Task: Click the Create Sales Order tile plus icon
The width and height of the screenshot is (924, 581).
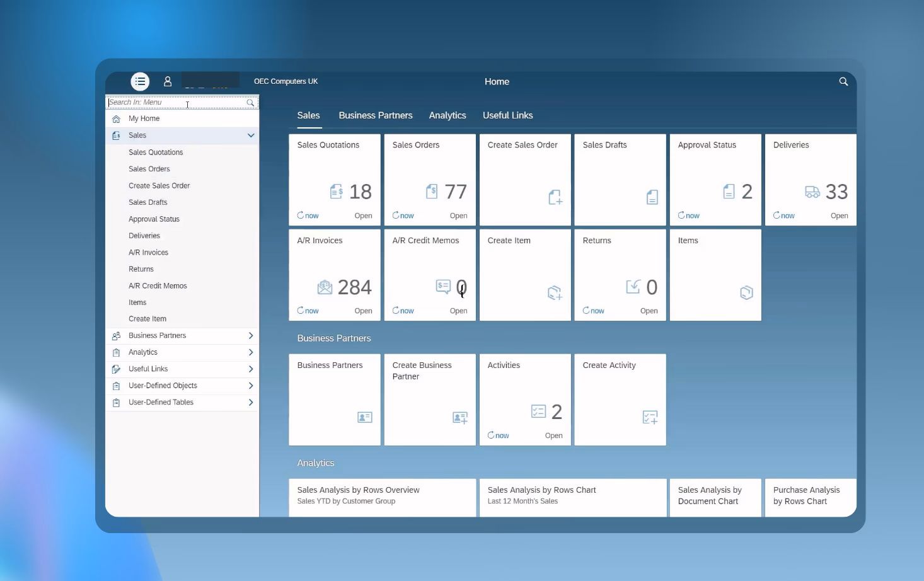Action: 555,197
